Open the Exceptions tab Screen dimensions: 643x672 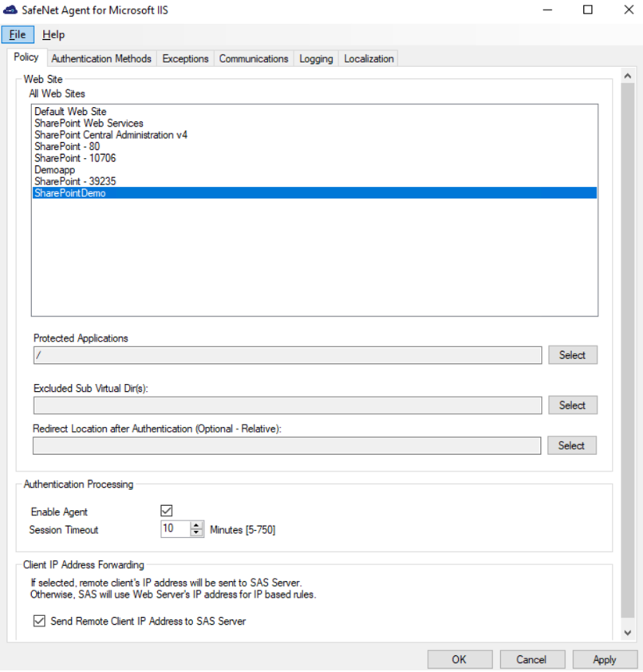point(185,59)
